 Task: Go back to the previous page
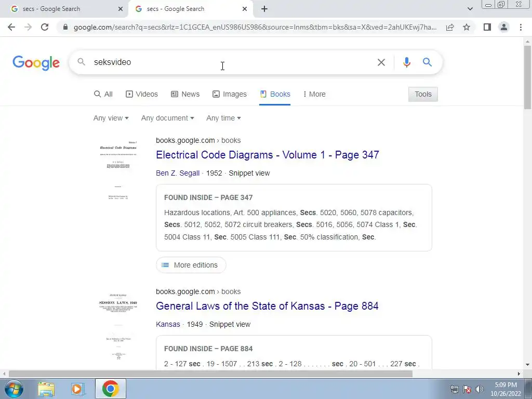[11, 27]
